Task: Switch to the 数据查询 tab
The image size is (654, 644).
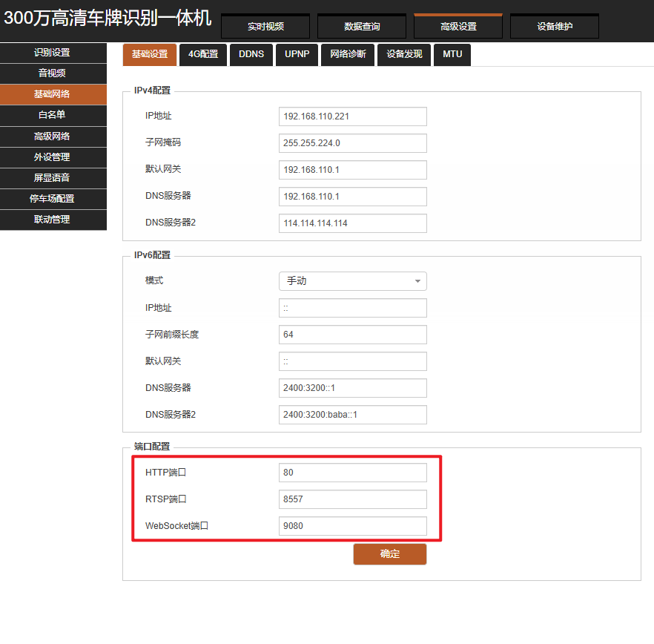Action: point(362,26)
